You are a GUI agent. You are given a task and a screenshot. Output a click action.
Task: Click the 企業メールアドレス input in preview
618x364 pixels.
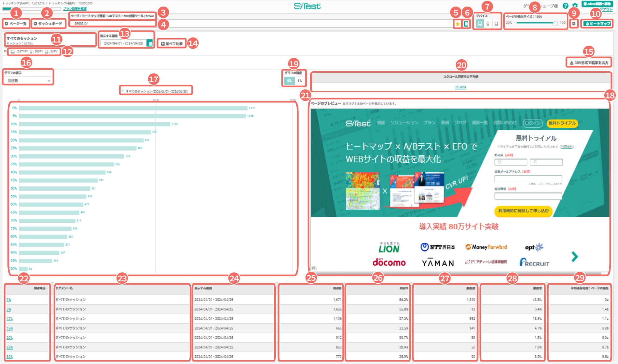point(528,179)
